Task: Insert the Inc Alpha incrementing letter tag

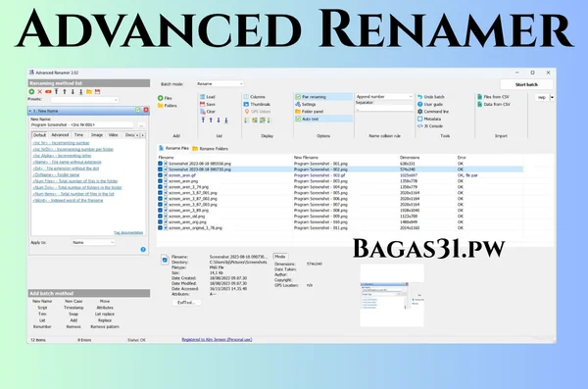Action: [62, 156]
